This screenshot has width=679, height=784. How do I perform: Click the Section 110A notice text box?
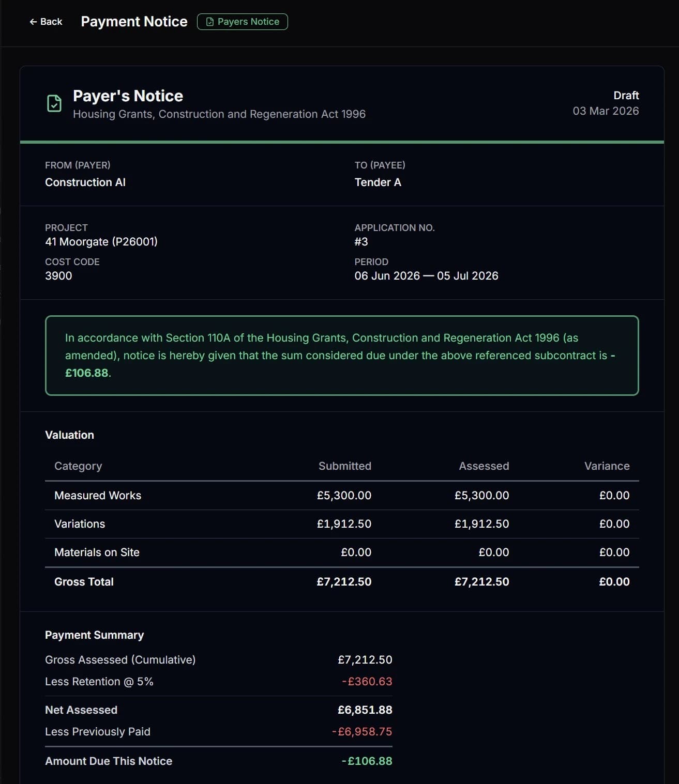342,355
